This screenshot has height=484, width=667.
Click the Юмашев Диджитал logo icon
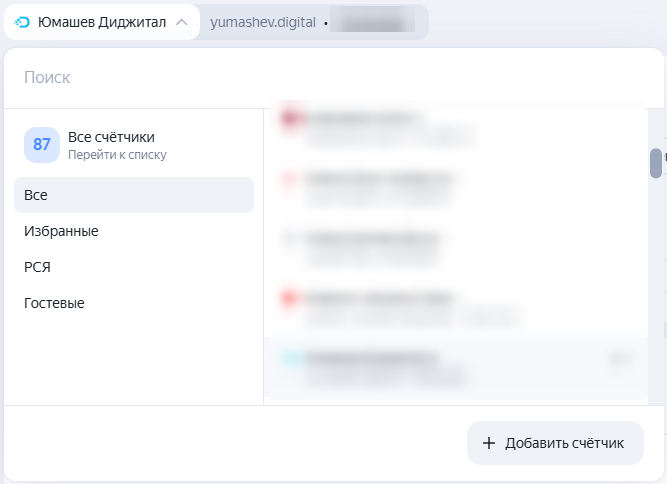click(x=22, y=22)
